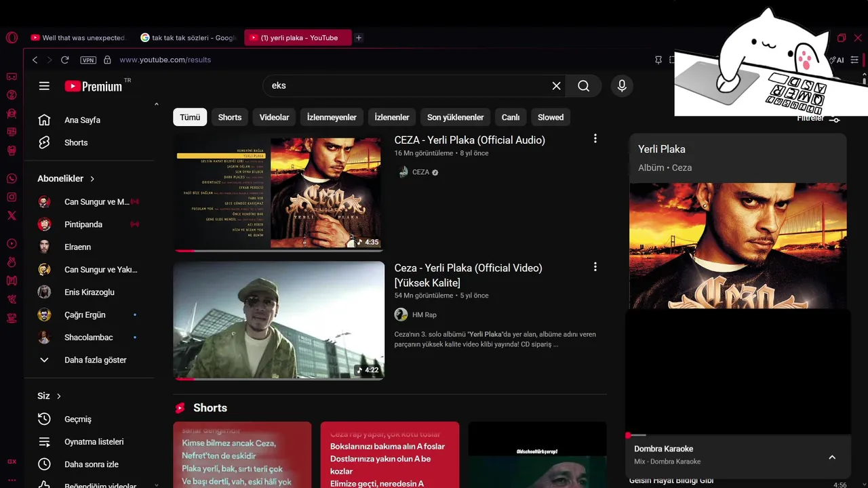868x488 pixels.
Task: Go to YouTube Premium home logo
Action: (94, 86)
